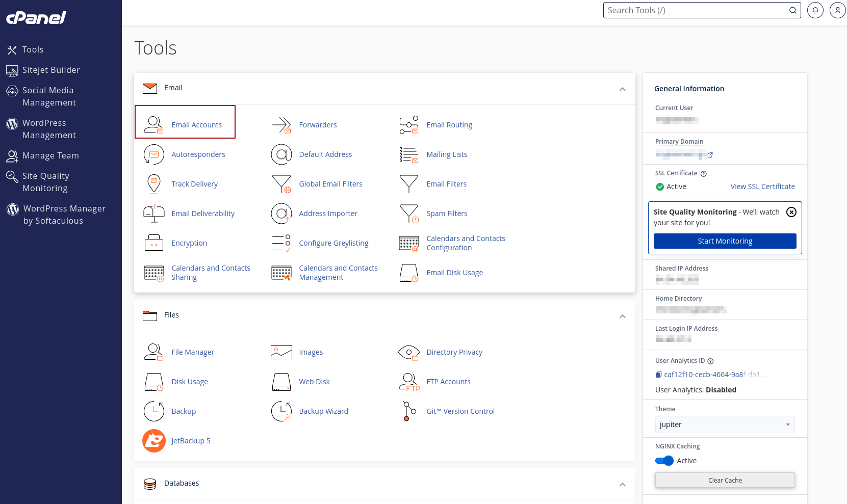Click the Autoresponders icon
Screen dimensions: 847x504
[x=153, y=154]
